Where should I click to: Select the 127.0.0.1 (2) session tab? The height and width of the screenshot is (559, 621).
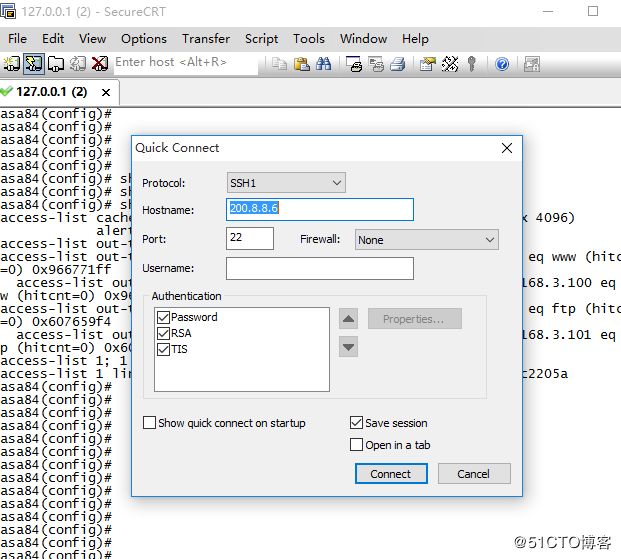tap(55, 92)
